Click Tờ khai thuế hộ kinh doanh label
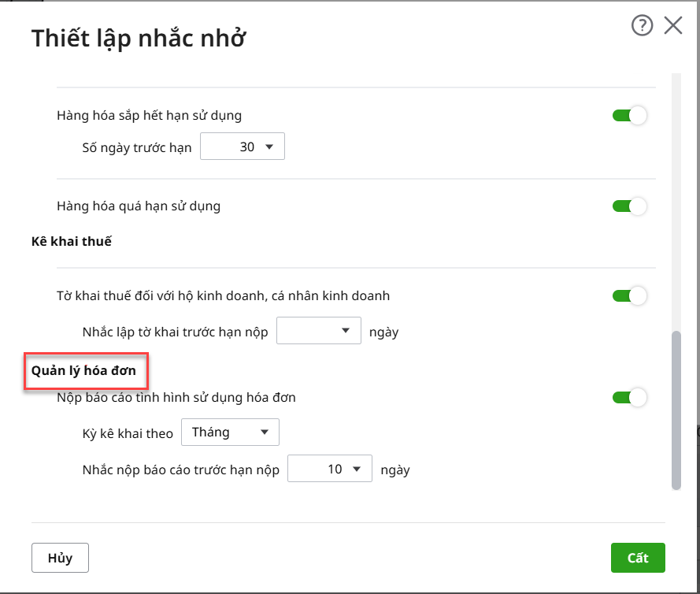This screenshot has height=594, width=700. click(224, 296)
